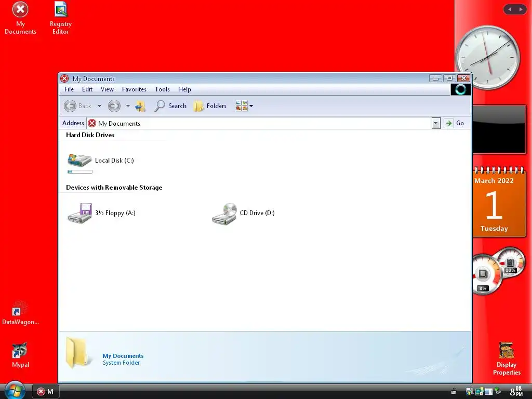532x399 pixels.
Task: Click the explorer throbber logo icon
Action: coord(460,89)
